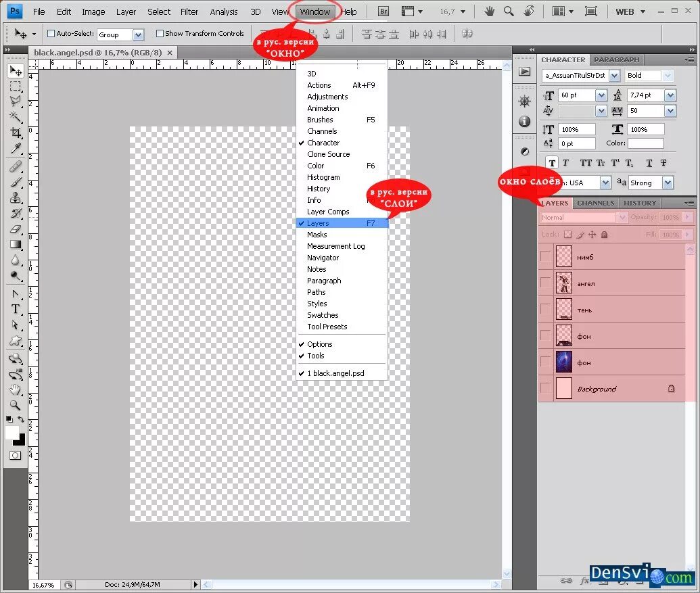700x593 pixels.
Task: Choose 1 black.angel.psd in Window menu
Action: coord(342,373)
